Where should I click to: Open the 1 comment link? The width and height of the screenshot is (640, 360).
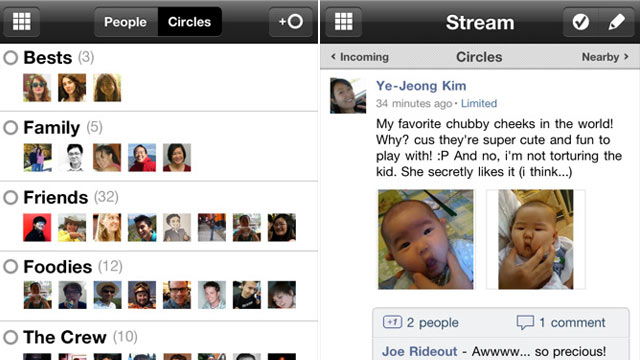572,322
